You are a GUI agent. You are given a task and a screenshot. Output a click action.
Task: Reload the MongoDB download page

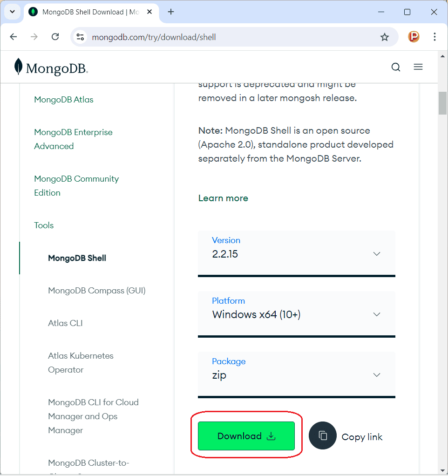55,37
